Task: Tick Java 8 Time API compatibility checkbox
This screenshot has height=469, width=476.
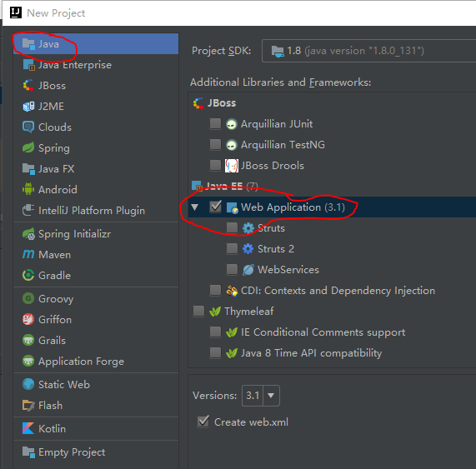Action: click(x=216, y=353)
